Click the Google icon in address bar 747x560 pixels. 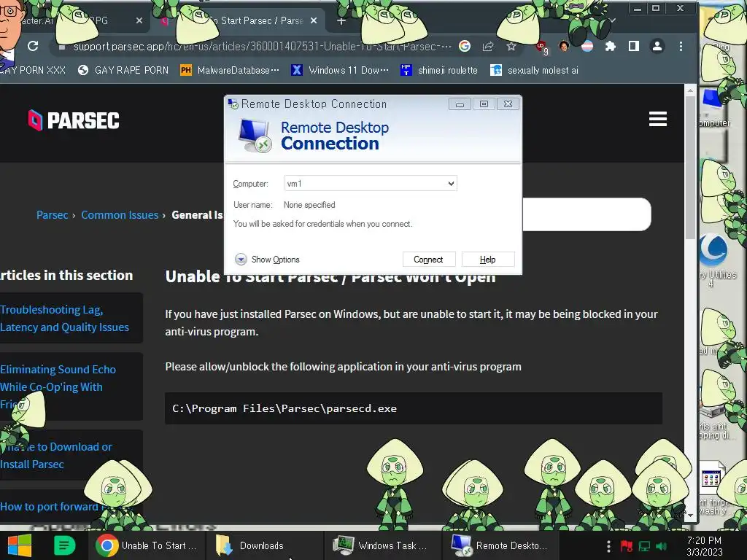[465, 46]
